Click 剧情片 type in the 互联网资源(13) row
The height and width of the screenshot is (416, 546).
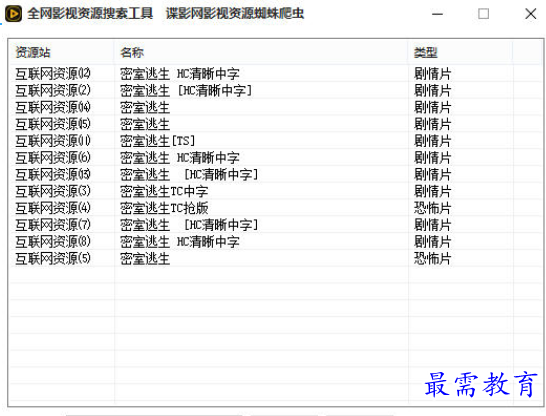432,174
